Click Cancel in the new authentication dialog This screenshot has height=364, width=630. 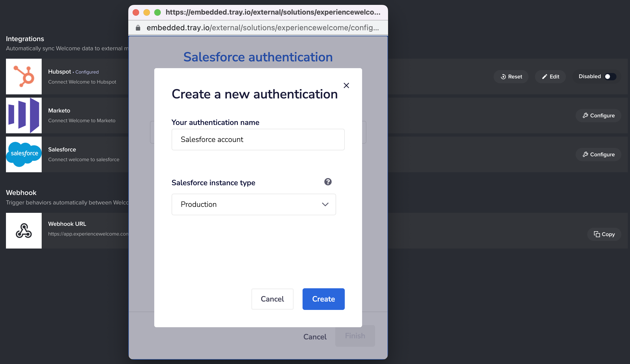[x=273, y=299]
